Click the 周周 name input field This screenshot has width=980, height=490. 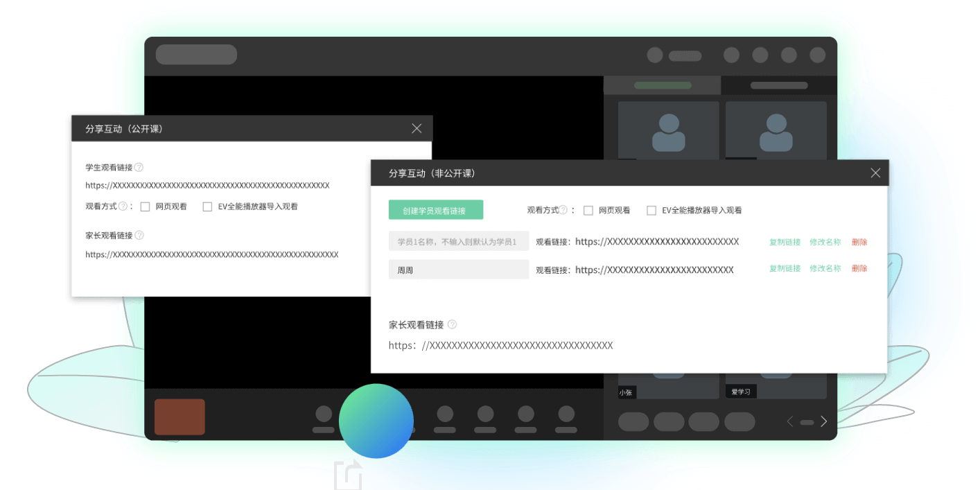tap(458, 268)
